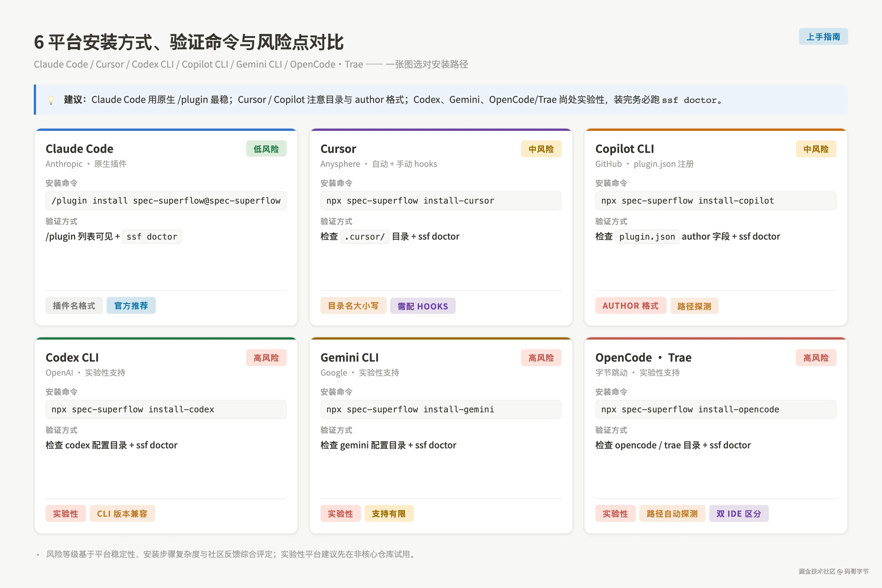The height and width of the screenshot is (588, 882).
Task: Select the "npx spec-superflow install-copilot" command
Action: tap(715, 201)
